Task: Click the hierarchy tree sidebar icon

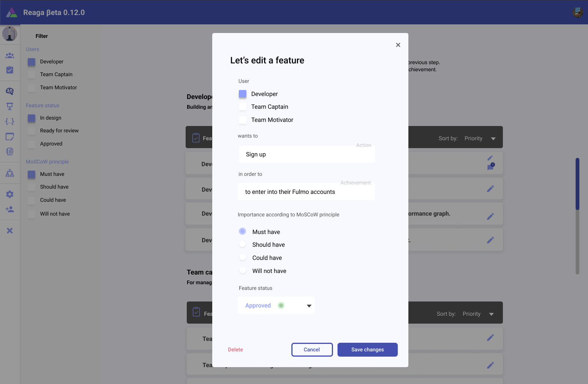Action: [x=10, y=173]
